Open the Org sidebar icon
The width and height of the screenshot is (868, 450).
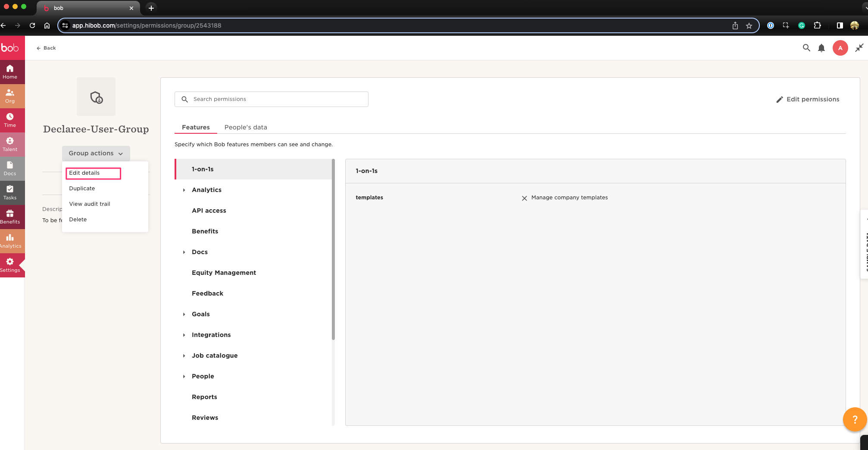pos(10,96)
